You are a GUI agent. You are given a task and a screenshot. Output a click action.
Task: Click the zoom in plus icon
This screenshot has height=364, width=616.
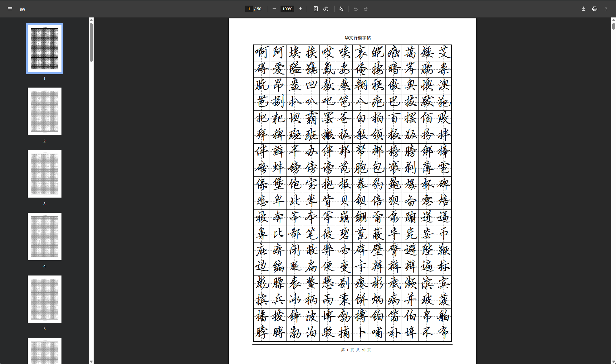(x=300, y=9)
